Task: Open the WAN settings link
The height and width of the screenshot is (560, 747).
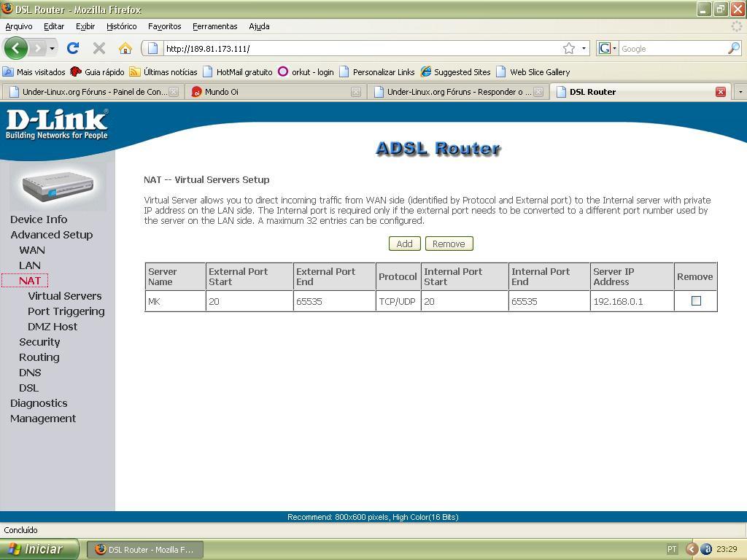Action: [32, 250]
